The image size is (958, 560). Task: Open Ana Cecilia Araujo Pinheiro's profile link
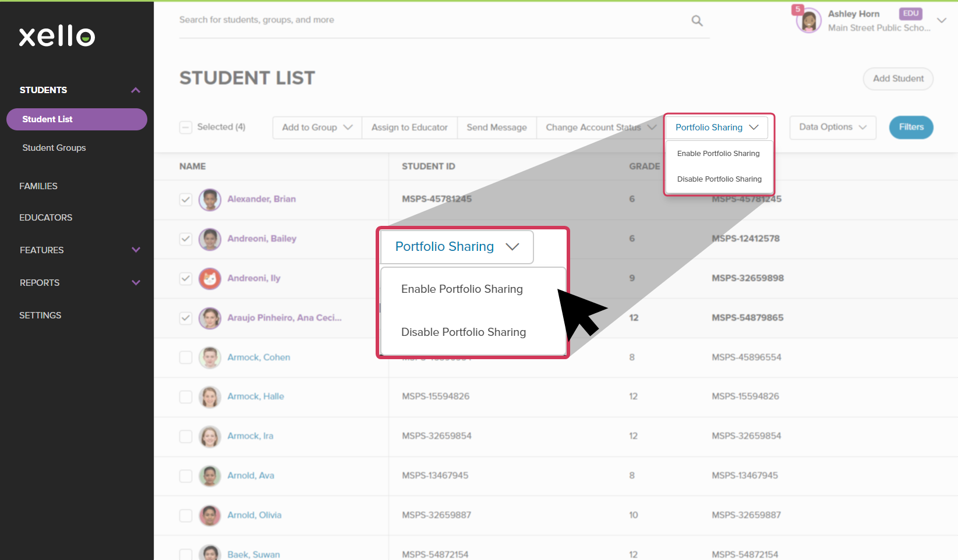285,317
